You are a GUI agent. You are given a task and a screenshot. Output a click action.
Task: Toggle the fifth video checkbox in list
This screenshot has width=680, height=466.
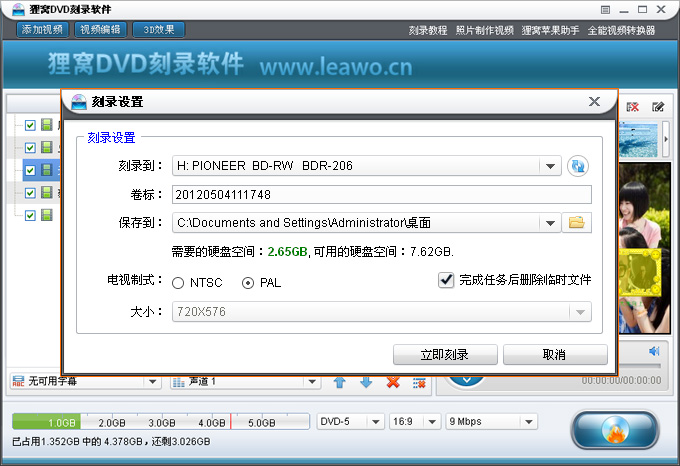(30, 215)
